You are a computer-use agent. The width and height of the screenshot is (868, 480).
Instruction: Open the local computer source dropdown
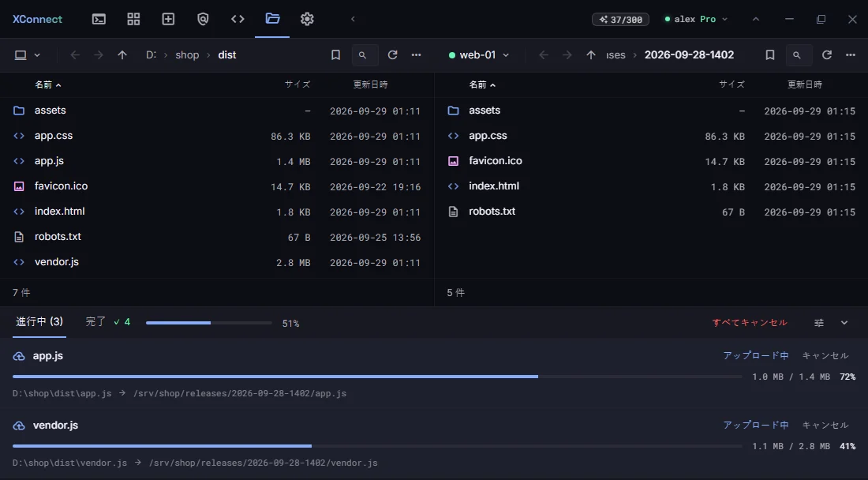coord(27,54)
